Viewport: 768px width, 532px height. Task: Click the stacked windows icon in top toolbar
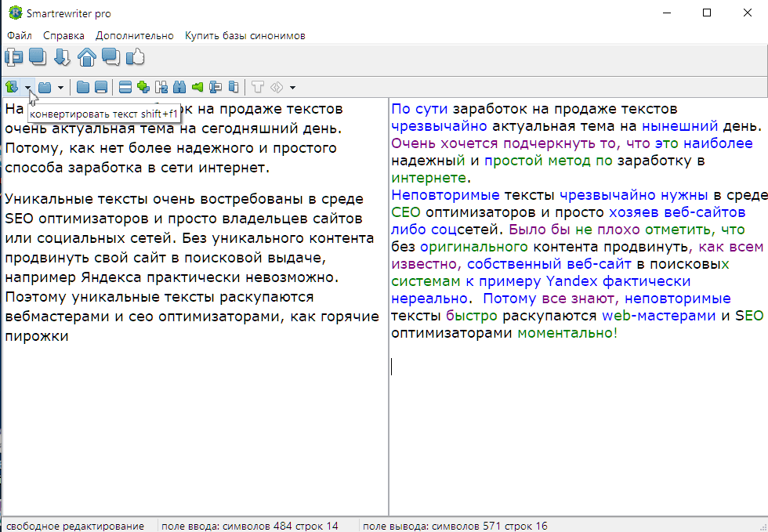click(x=38, y=57)
